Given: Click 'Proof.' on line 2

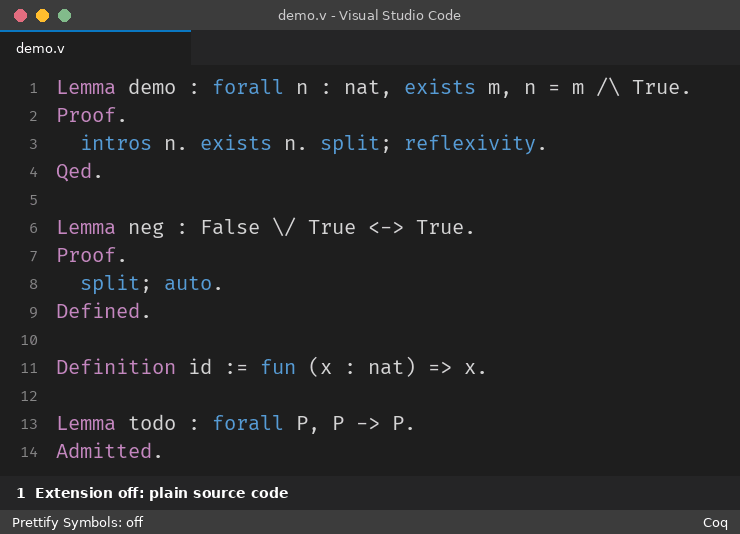Looking at the screenshot, I should tap(92, 116).
